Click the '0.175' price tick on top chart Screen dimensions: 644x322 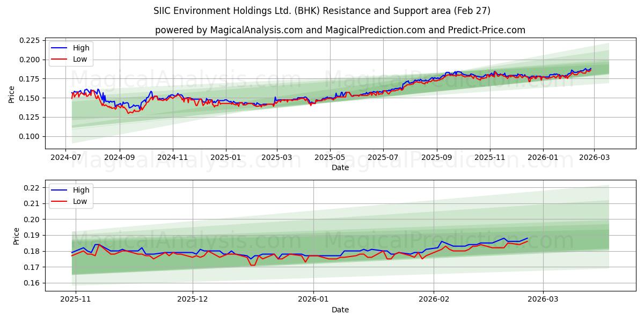pos(30,79)
